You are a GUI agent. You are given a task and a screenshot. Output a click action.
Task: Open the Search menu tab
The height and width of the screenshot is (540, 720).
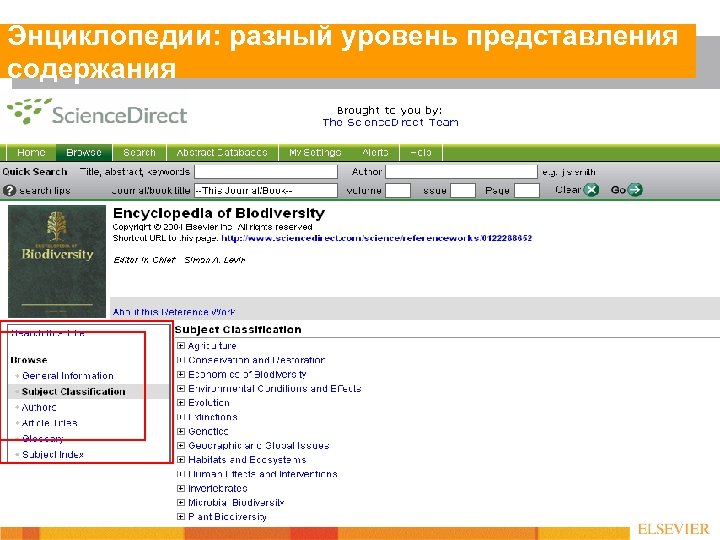pos(139,152)
